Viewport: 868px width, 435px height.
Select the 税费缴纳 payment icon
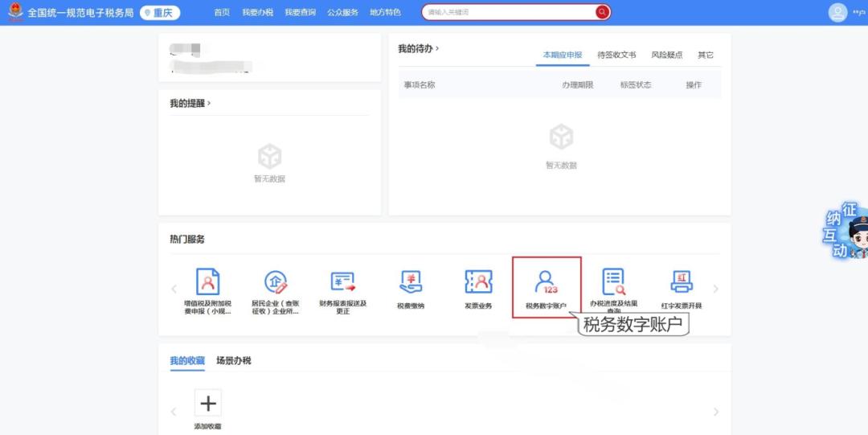click(x=411, y=283)
